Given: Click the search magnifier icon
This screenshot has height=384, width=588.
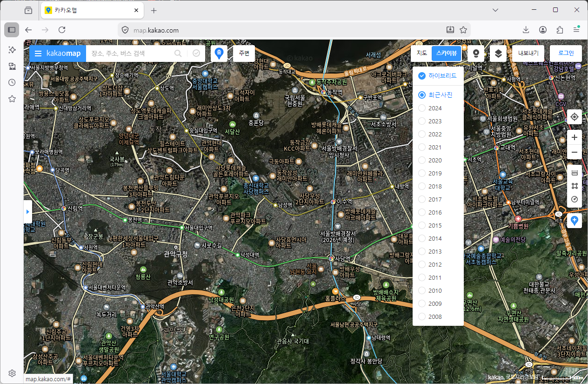Looking at the screenshot, I should (178, 54).
